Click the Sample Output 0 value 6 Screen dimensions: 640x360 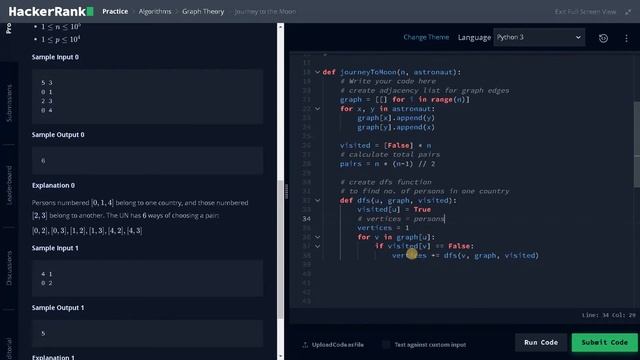[43, 161]
